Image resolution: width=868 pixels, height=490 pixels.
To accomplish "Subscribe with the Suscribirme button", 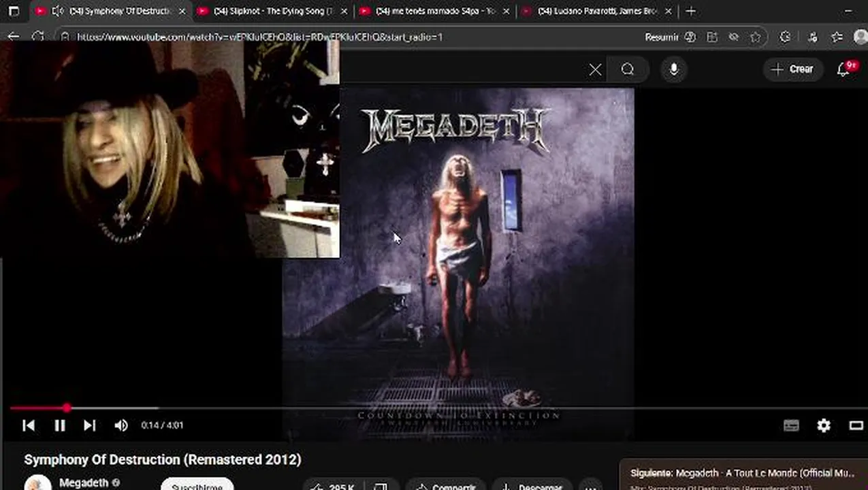I will (x=197, y=487).
